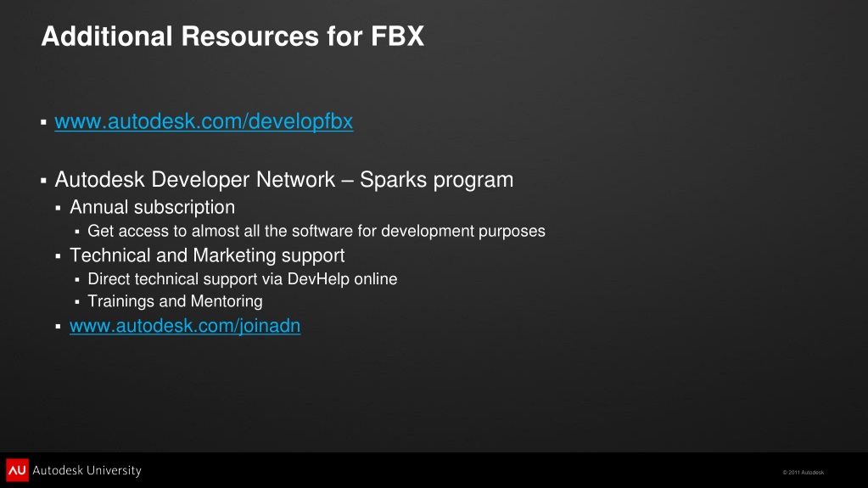
Task: Click the Trainings and Mentoring line
Action: [175, 301]
